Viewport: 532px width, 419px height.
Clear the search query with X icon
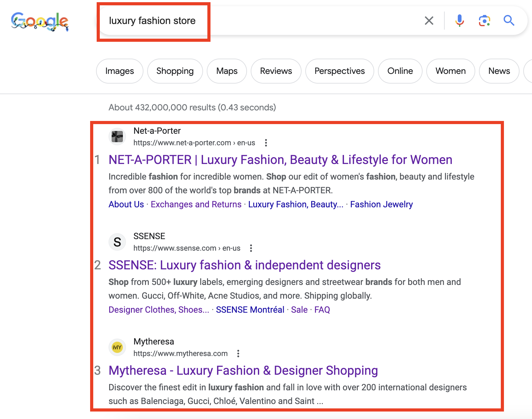429,21
